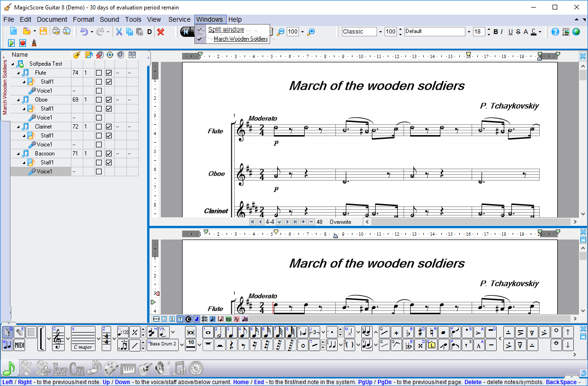Open the font color A picker
The height and width of the screenshot is (386, 588).
[534, 32]
